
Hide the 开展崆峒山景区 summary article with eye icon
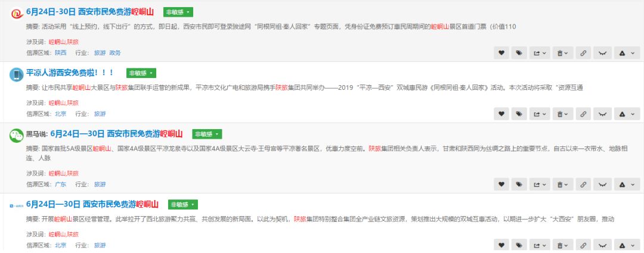click(602, 245)
